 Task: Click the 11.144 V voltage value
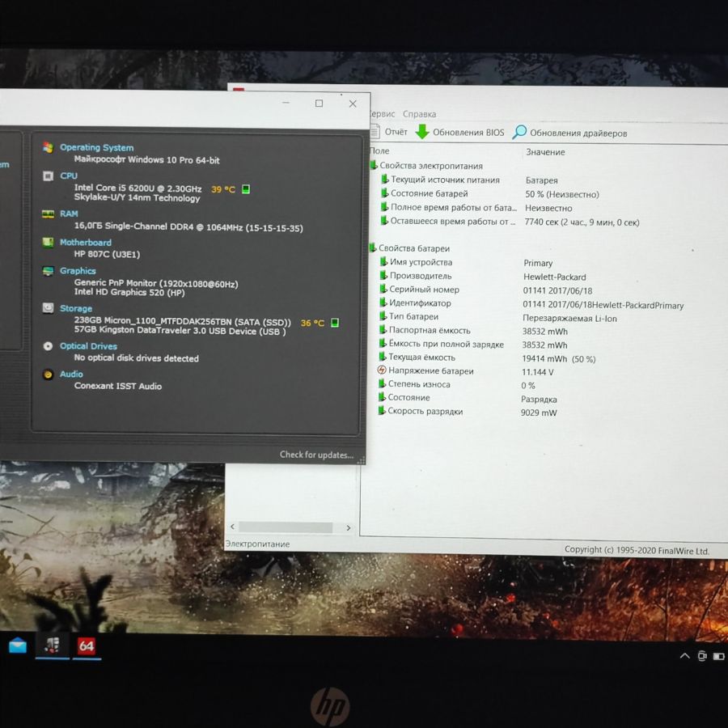pos(537,372)
